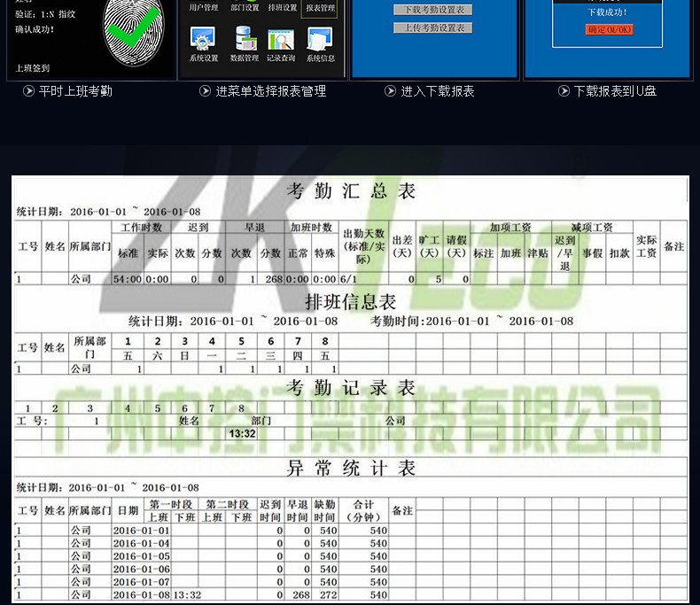The width and height of the screenshot is (700, 605).
Task: Click the 下载考勤设置表 button
Action: click(432, 10)
